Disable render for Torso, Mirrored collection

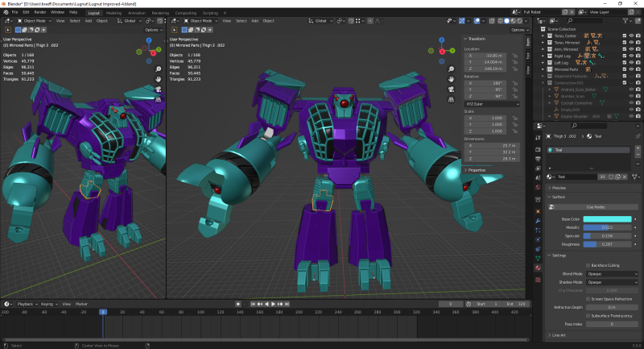point(638,43)
